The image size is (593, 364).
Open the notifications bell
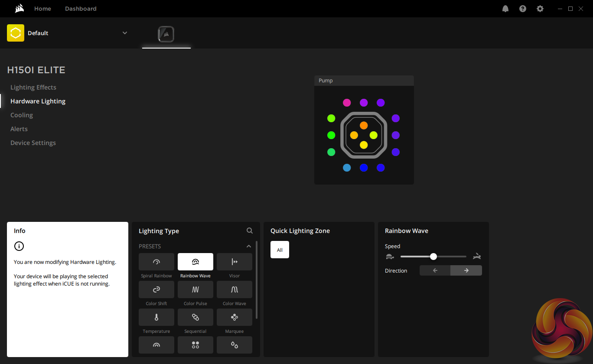point(505,9)
